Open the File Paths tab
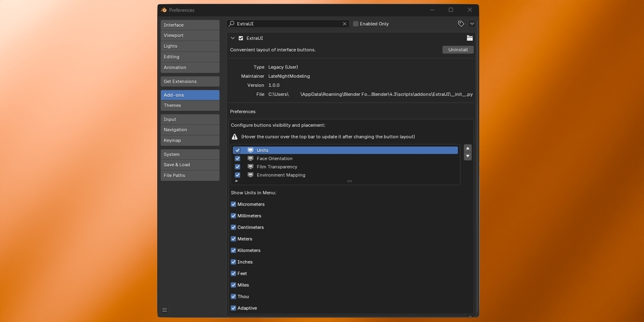 190,175
